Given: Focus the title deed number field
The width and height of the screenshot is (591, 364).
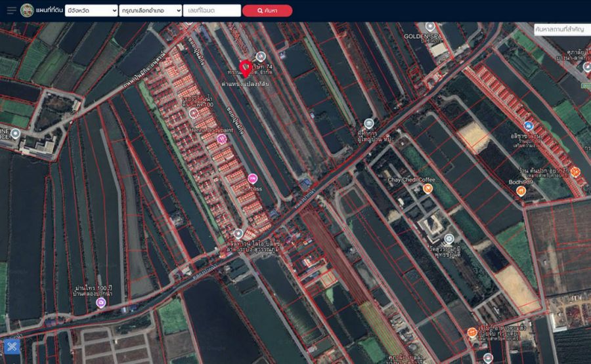Looking at the screenshot, I should [213, 10].
